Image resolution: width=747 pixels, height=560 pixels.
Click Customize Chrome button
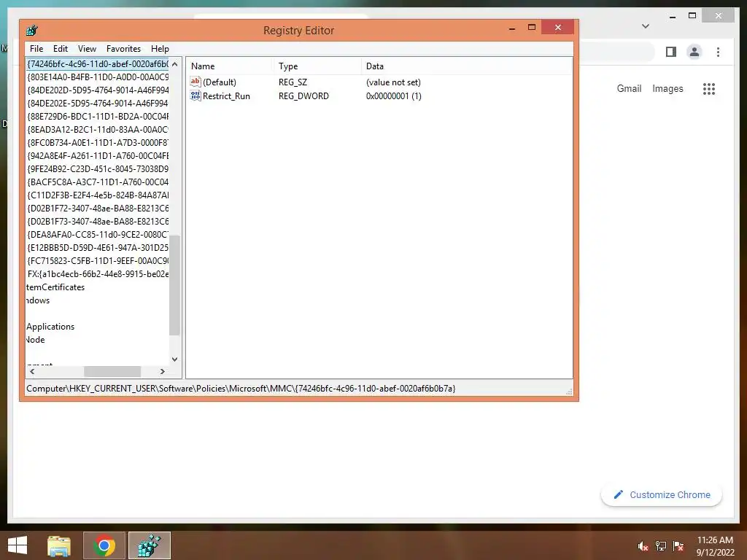tap(662, 495)
